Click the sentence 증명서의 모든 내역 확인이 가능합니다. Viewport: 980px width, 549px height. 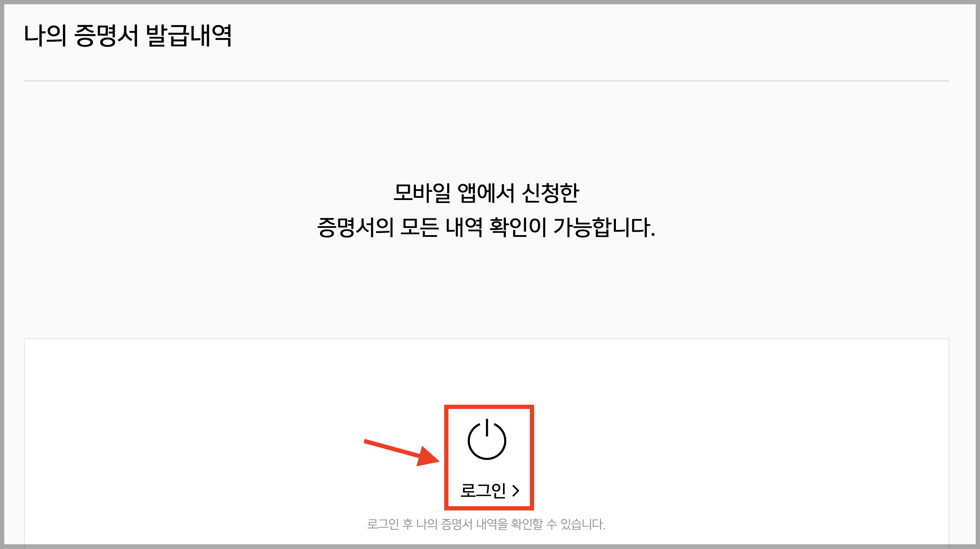pos(486,227)
